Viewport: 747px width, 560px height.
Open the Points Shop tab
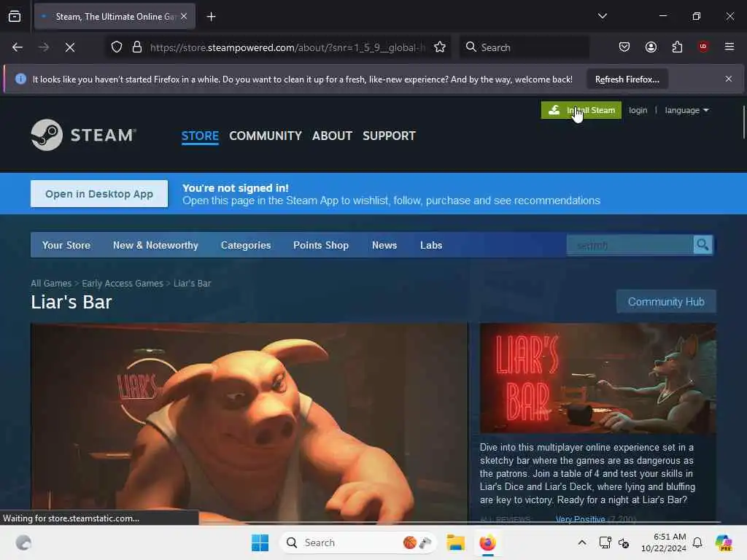(x=321, y=245)
